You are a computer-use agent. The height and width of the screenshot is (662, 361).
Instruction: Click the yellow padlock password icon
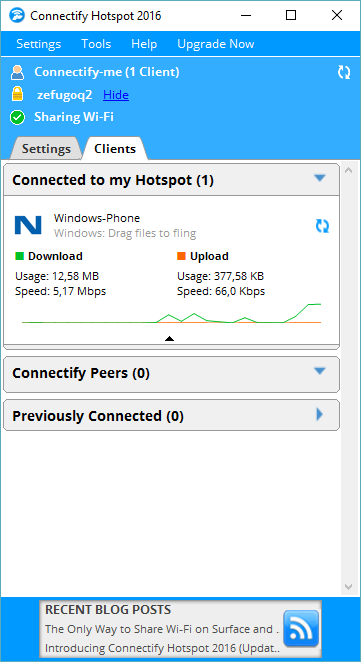point(17,95)
